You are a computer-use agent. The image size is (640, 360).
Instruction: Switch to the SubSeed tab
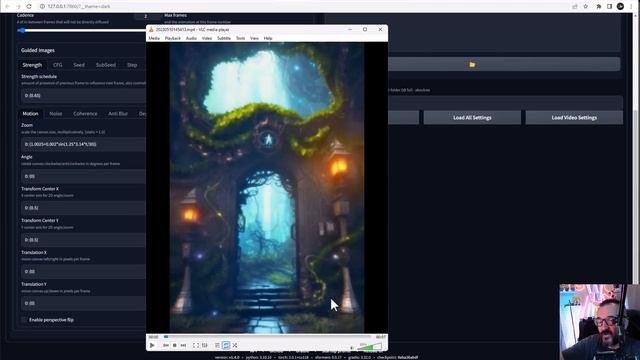tap(106, 65)
